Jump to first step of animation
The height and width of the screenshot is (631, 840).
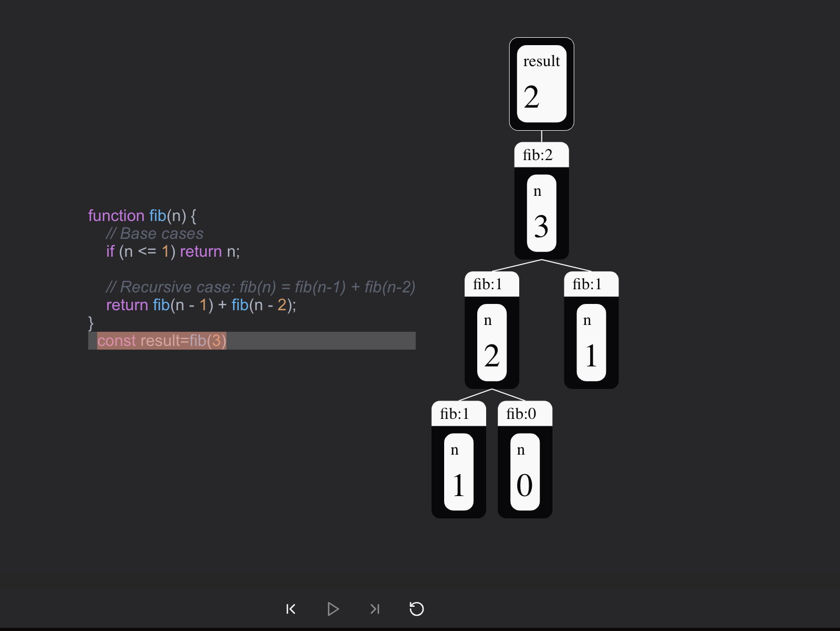[x=291, y=609]
